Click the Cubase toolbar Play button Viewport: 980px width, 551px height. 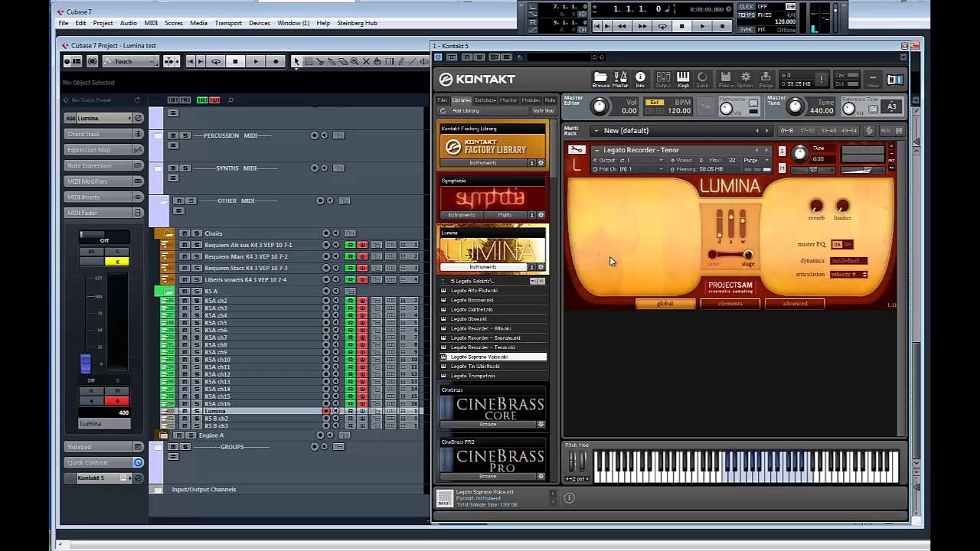(256, 61)
